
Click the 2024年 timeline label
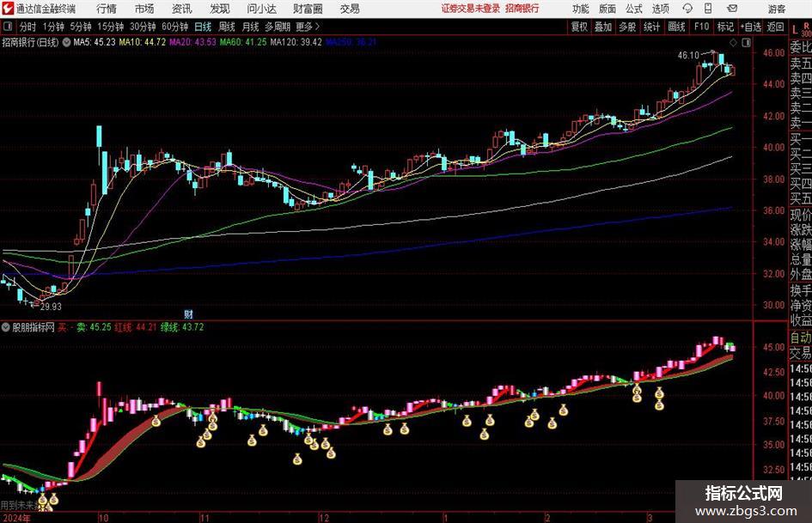[x=16, y=518]
